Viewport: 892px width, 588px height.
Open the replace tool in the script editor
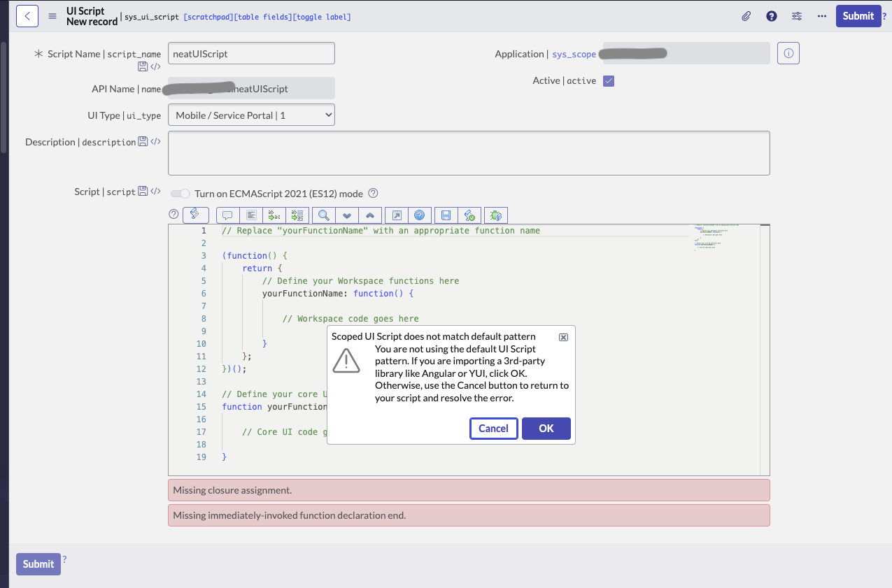[x=274, y=215]
